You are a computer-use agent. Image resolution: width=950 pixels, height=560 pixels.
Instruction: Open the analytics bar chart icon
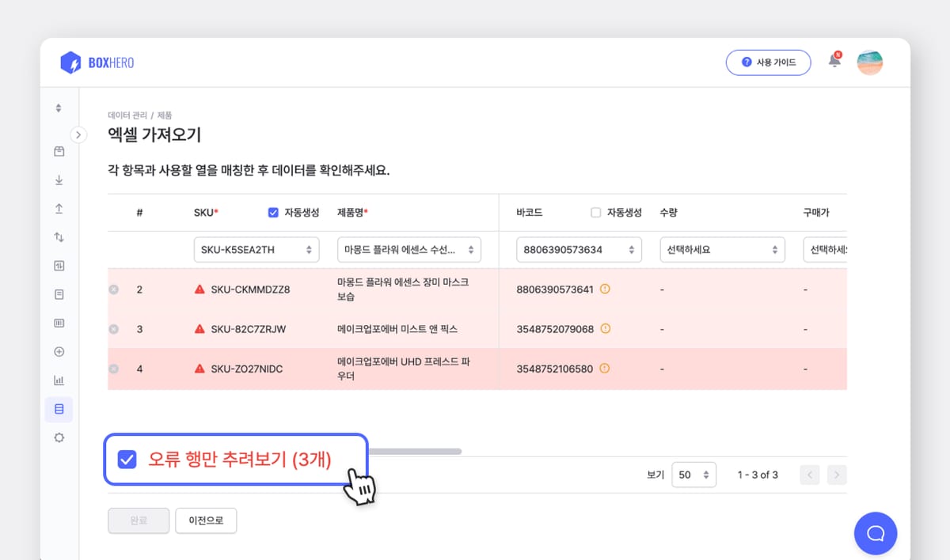coord(59,380)
